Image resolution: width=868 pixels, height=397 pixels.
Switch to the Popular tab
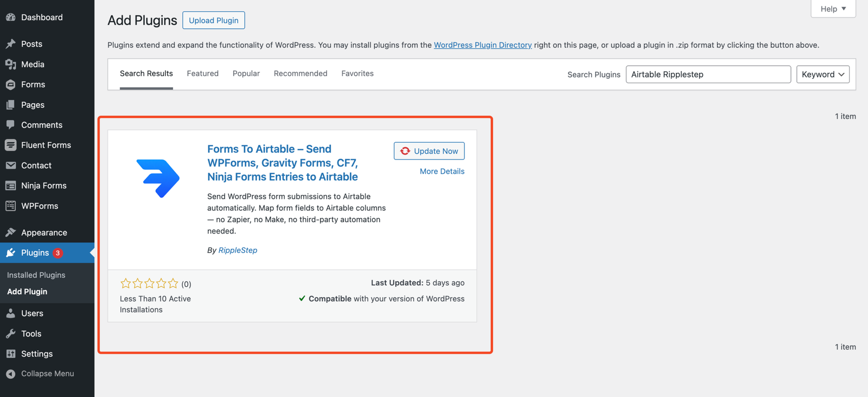coord(246,74)
